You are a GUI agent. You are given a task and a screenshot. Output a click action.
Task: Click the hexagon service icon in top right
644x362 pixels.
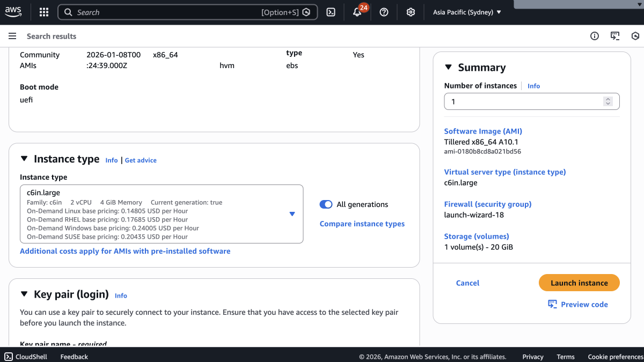(635, 36)
